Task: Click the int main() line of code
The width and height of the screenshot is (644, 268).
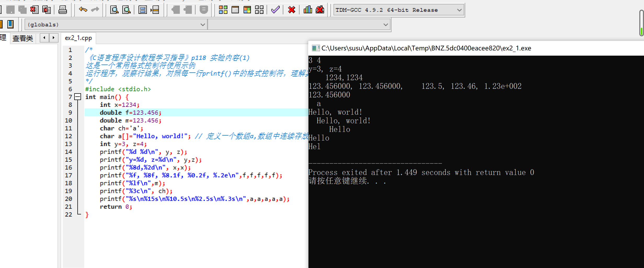Action: pos(107,97)
